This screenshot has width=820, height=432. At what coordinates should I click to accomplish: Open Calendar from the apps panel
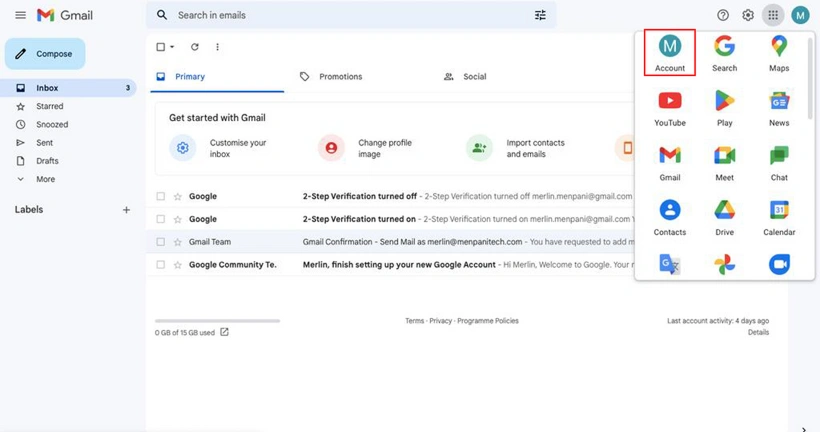point(779,217)
